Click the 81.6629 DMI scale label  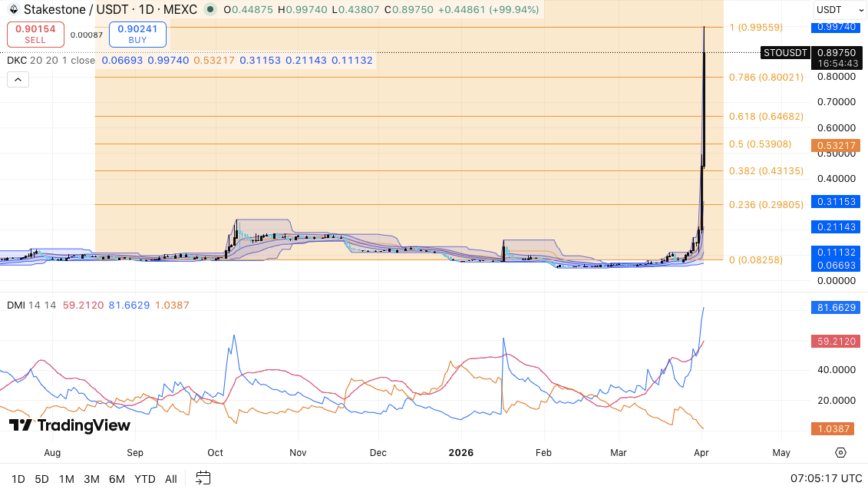coord(835,308)
